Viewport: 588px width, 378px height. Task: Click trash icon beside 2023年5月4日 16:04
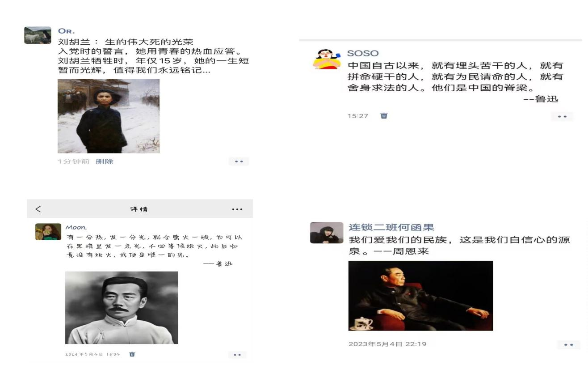pos(132,354)
